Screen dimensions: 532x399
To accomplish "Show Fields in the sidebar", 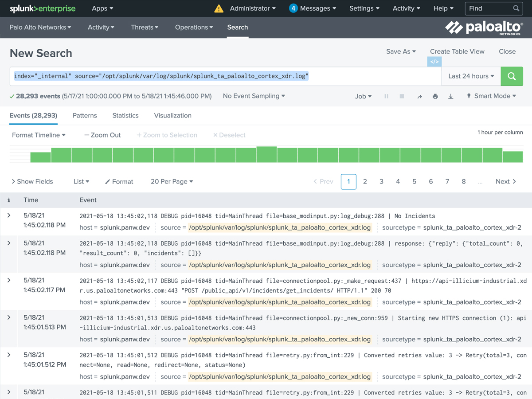I will [32, 181].
